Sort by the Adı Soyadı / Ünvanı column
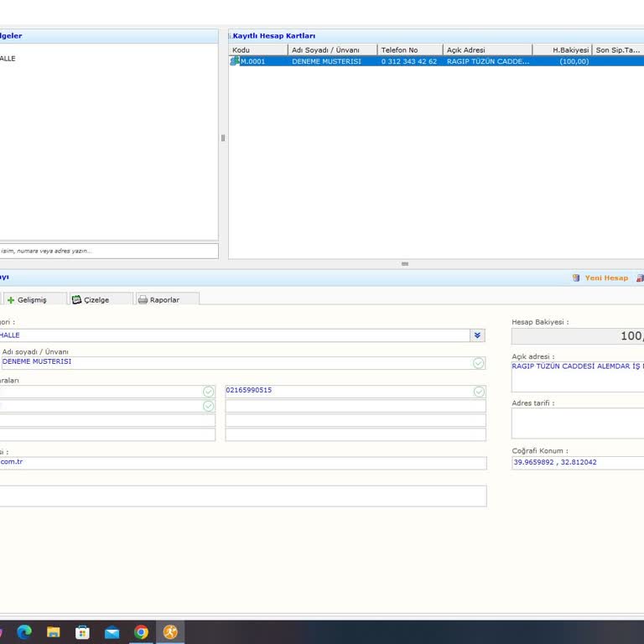 click(332, 50)
